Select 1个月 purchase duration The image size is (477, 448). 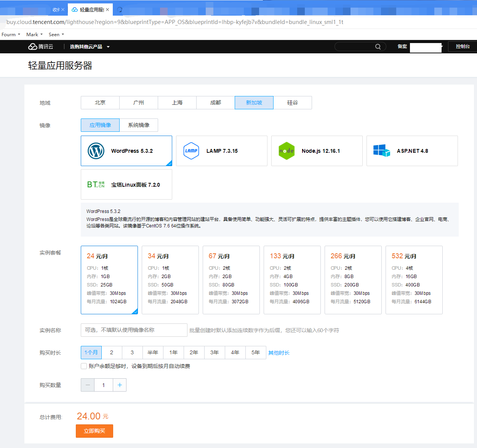pos(91,352)
